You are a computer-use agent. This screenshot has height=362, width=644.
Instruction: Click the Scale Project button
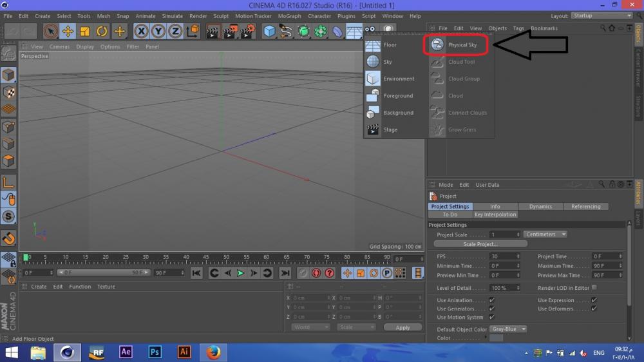[x=480, y=244]
